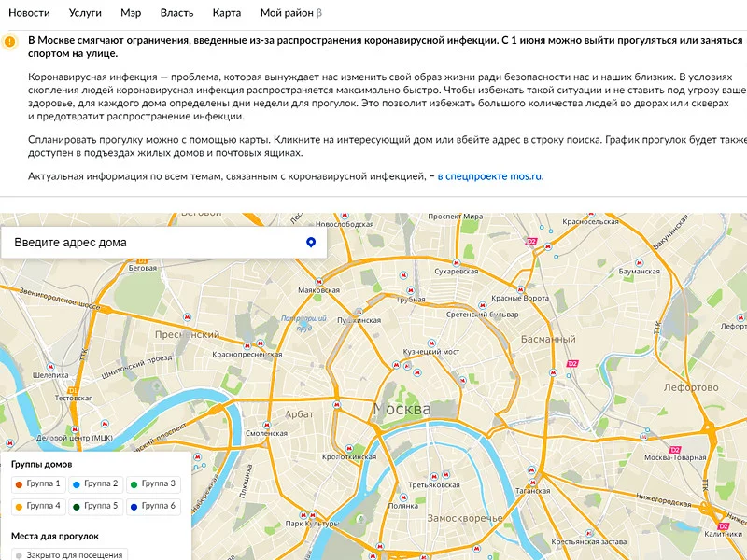
Task: Click the Москва-Товарная D2 station icon
Action: pos(674,450)
